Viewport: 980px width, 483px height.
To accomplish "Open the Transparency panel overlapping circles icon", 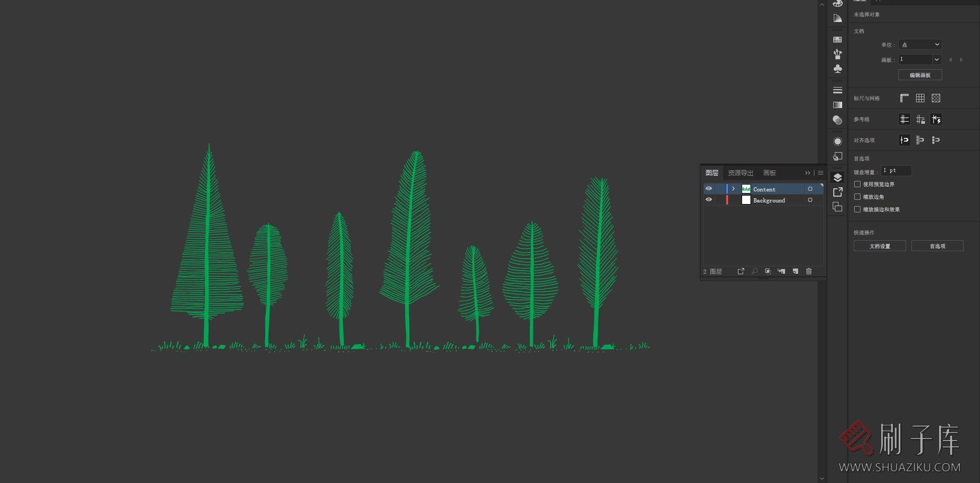I will coord(837,120).
